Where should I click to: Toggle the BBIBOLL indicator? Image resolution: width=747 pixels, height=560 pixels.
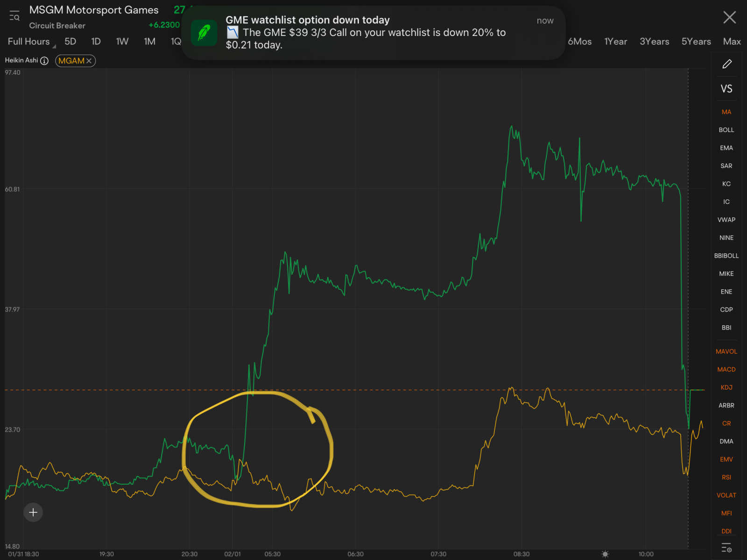point(726,256)
